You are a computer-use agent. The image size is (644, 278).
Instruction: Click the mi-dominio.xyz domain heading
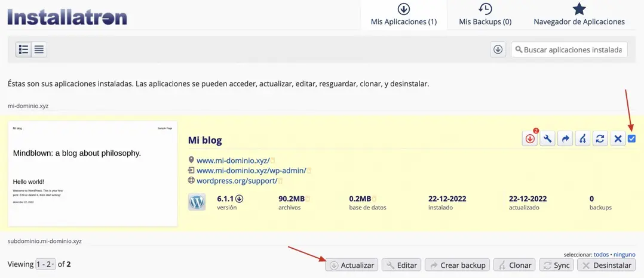[28, 106]
